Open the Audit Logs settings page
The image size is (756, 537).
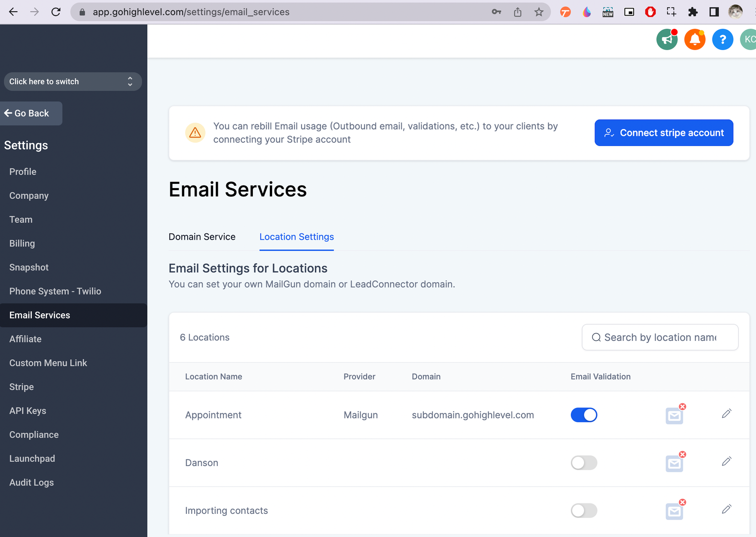32,483
